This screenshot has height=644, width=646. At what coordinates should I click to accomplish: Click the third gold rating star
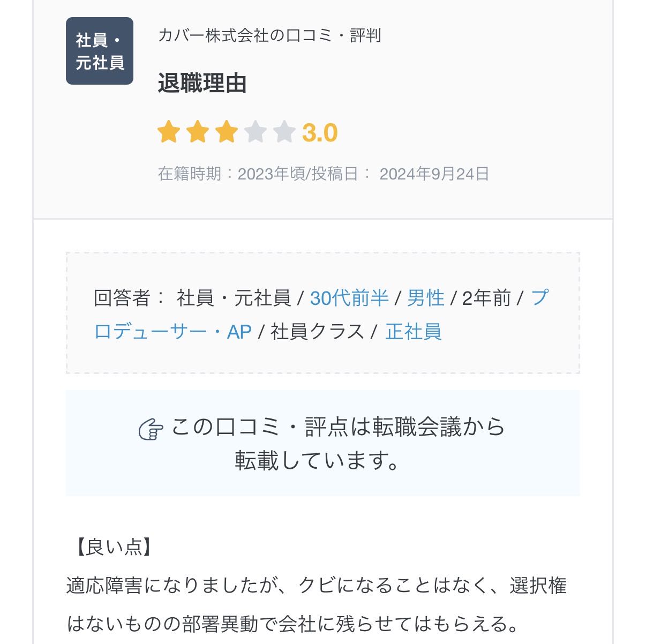pos(227,132)
